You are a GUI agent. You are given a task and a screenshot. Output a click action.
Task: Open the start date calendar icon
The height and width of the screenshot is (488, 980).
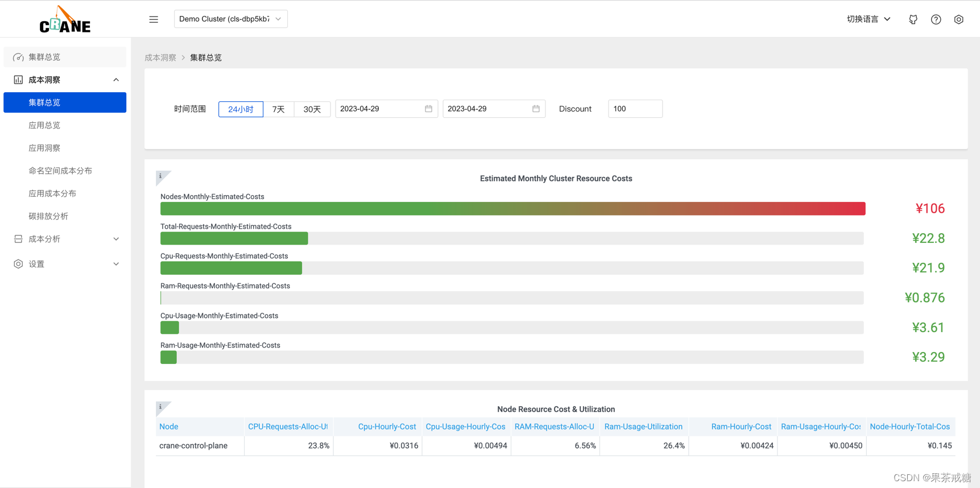[x=428, y=109]
